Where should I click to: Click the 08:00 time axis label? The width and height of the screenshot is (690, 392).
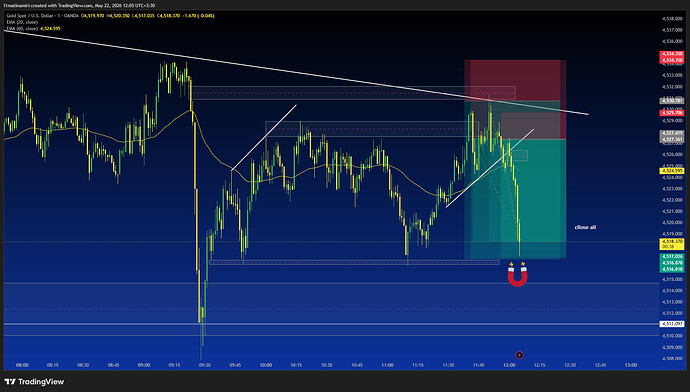pos(22,365)
